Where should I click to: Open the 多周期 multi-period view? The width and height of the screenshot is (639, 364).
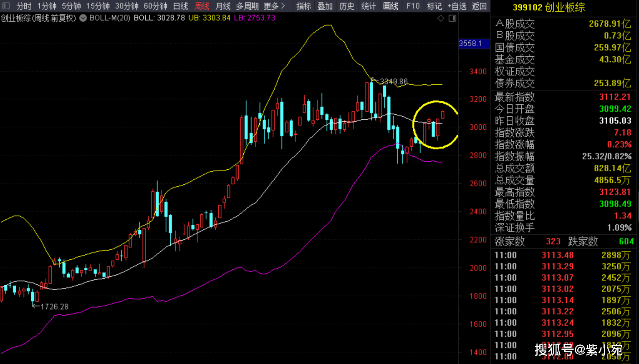click(x=247, y=6)
